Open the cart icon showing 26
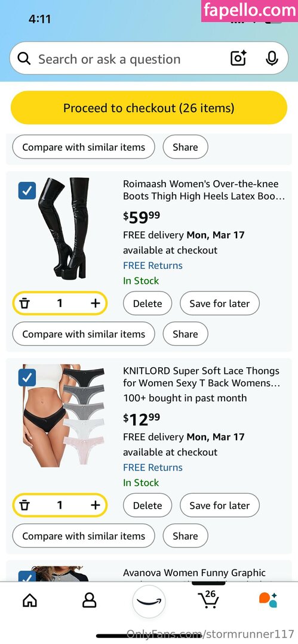Viewport: 298px width, 644px height. pos(208,599)
